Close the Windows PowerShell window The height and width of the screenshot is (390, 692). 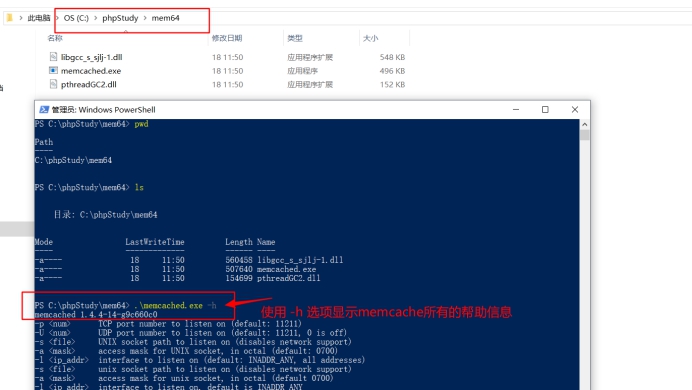(x=575, y=109)
